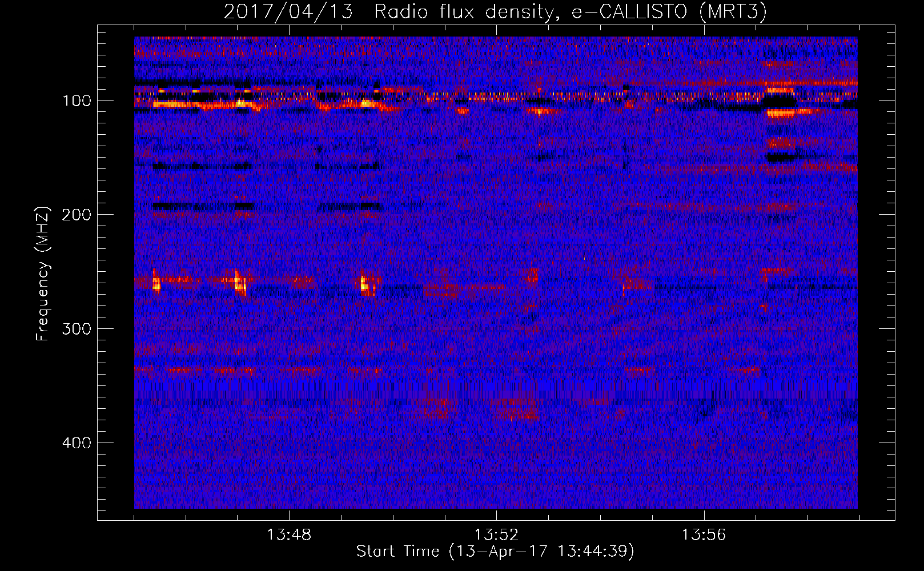Click the '400' frequency tick label
This screenshot has width=924, height=571.
coord(77,443)
